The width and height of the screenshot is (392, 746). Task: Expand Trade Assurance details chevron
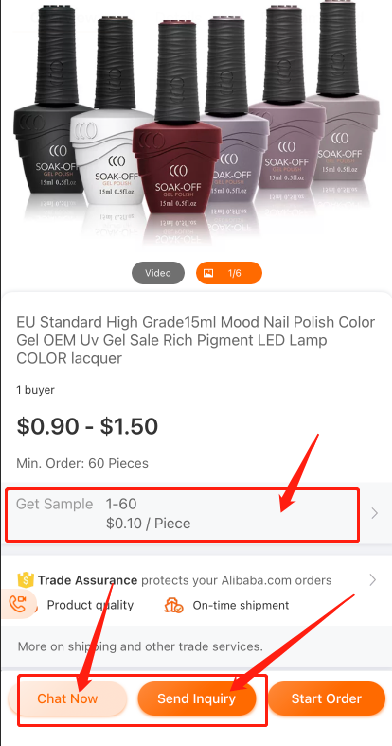point(373,580)
